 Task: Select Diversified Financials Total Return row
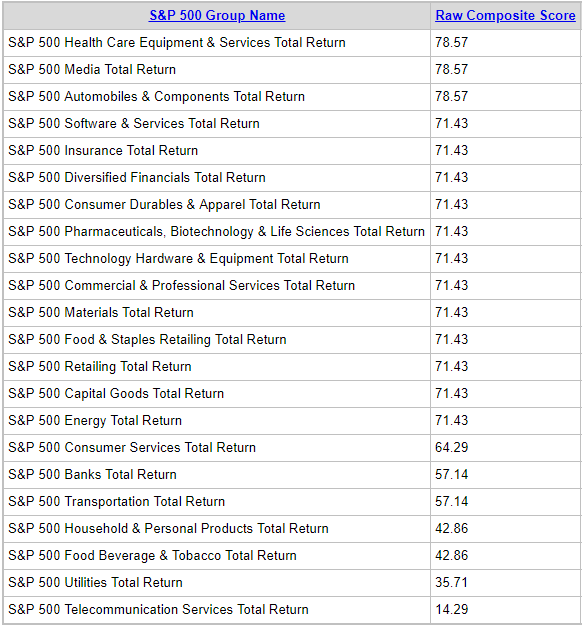(292, 178)
